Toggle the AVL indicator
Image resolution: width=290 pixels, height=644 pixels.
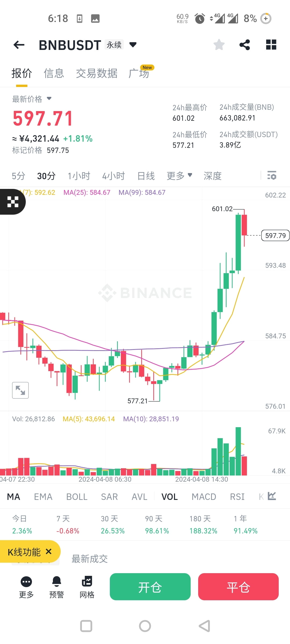139,497
